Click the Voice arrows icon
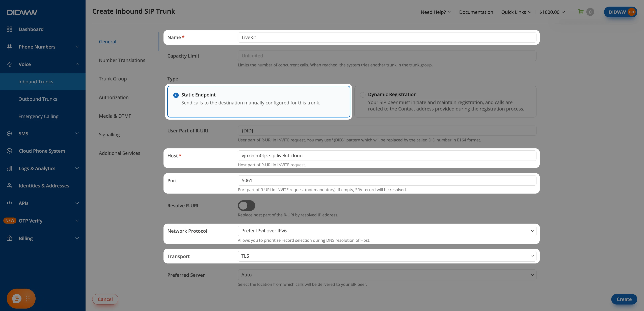Screen dimensions: 644x311 (x=9, y=64)
